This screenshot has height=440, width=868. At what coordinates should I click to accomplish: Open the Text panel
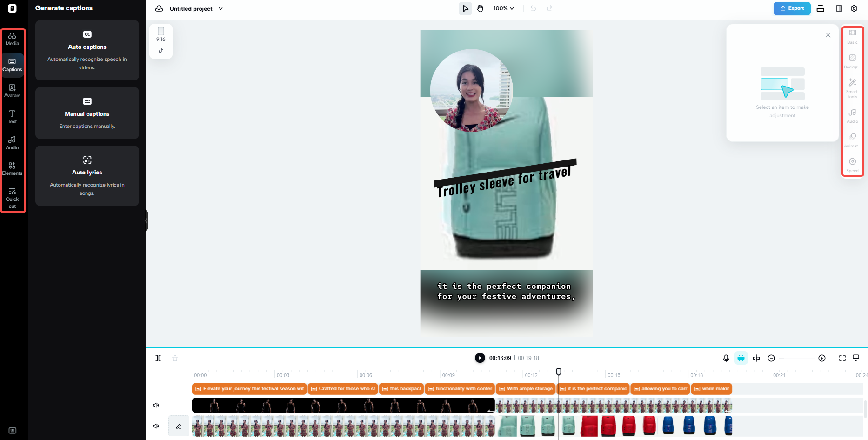click(12, 117)
